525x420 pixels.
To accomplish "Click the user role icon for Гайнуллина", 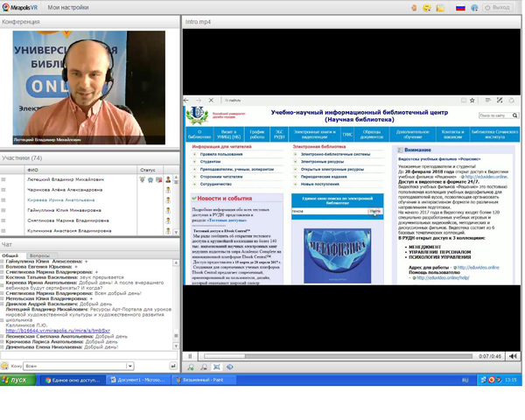I will coord(168,210).
